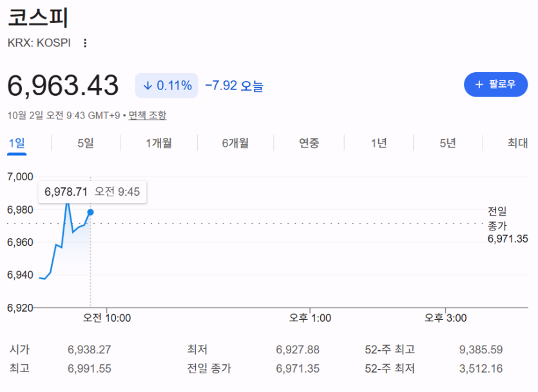538x392 pixels.
Task: Open the 면책 조항 disclaimer link
Action: [x=147, y=115]
